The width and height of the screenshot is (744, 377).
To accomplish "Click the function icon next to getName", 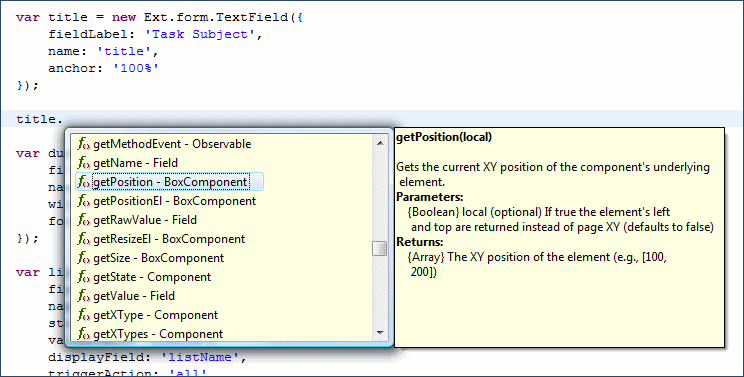I will coord(84,163).
